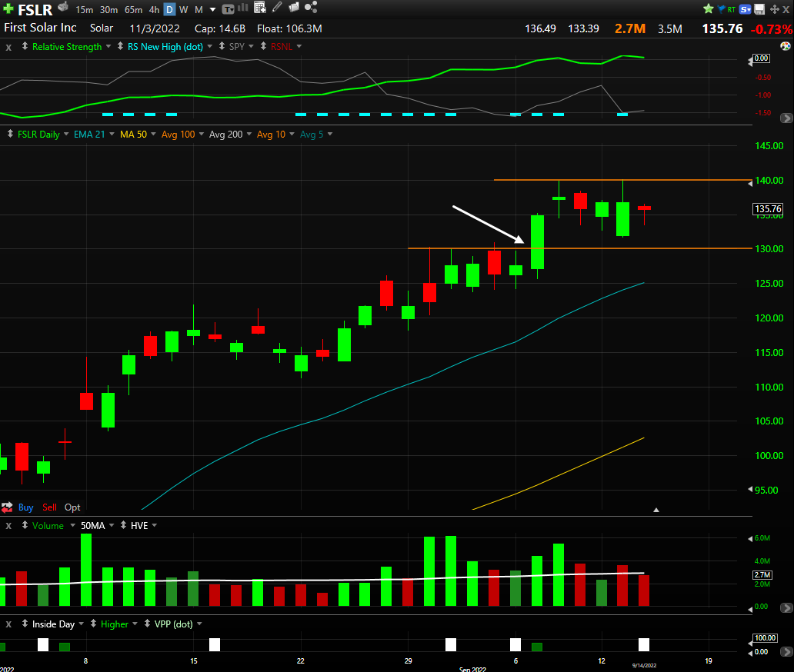This screenshot has height=672, width=794.
Task: Open the add-indicator grid icon
Action: click(260, 8)
